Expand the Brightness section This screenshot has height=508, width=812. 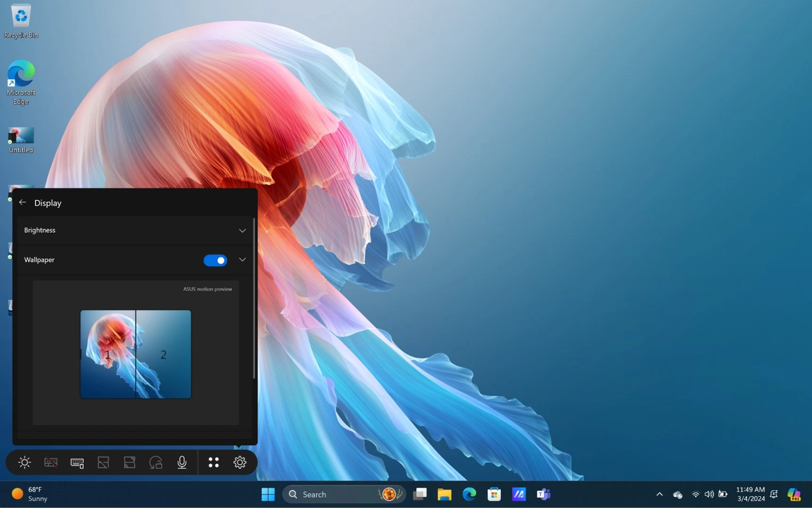242,230
